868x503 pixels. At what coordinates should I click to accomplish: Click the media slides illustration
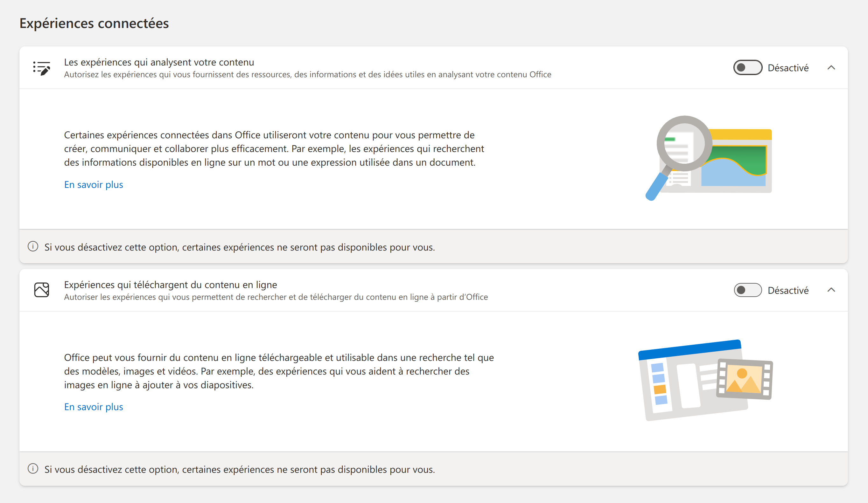(x=705, y=380)
